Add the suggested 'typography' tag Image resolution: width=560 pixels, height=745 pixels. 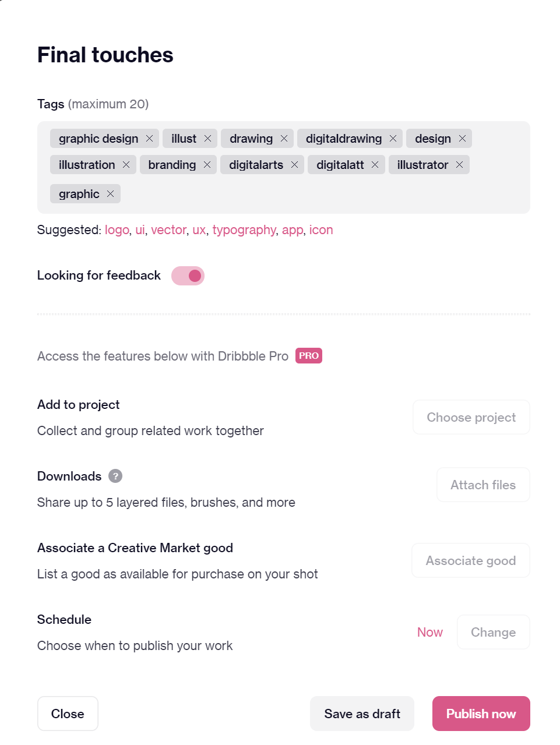tap(244, 230)
